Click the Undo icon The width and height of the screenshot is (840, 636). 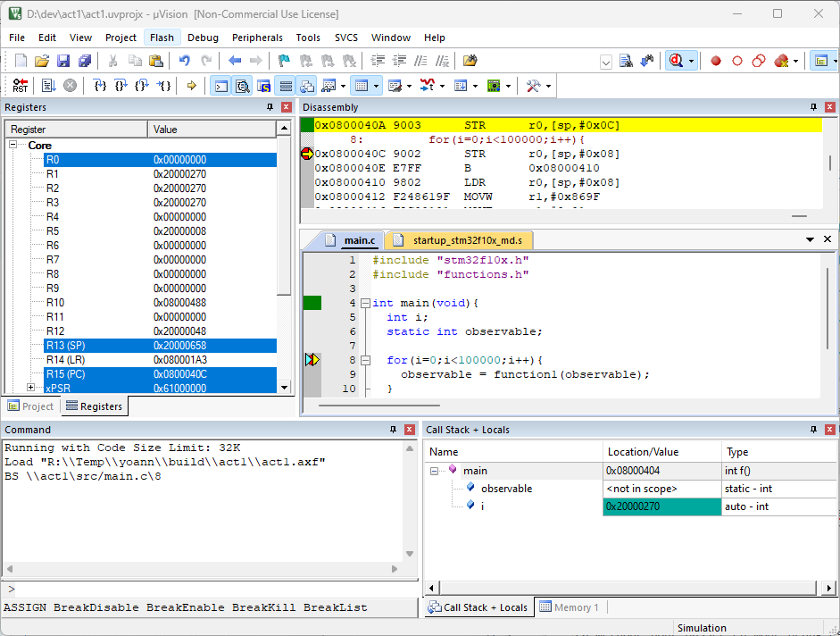(x=184, y=61)
